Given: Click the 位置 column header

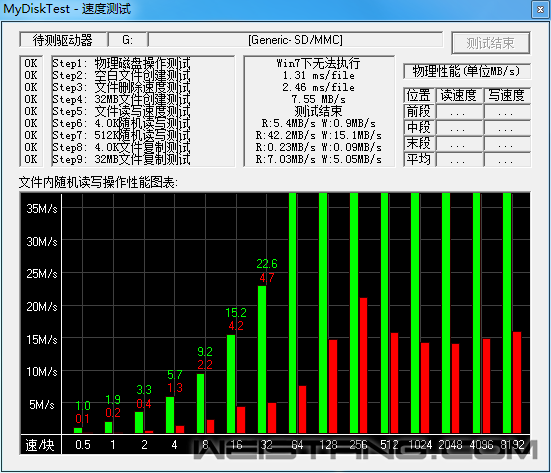Looking at the screenshot, I should coord(419,95).
